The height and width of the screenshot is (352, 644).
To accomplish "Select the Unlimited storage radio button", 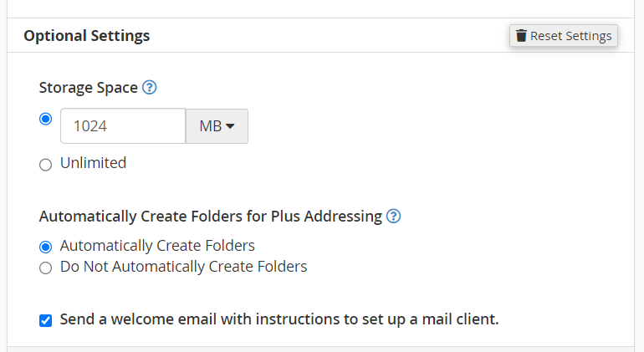I will click(46, 165).
